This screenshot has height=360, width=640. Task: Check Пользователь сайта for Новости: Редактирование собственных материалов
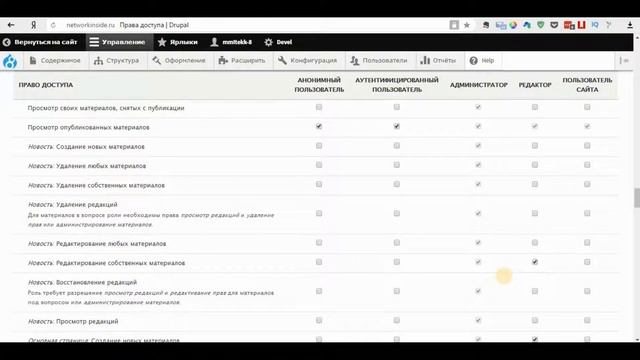pos(587,262)
